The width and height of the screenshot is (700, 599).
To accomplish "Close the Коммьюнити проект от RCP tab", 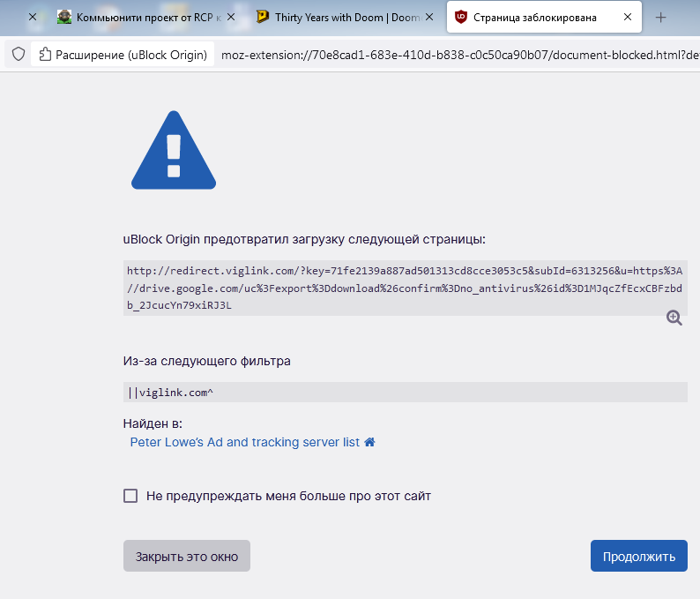I will point(231,17).
